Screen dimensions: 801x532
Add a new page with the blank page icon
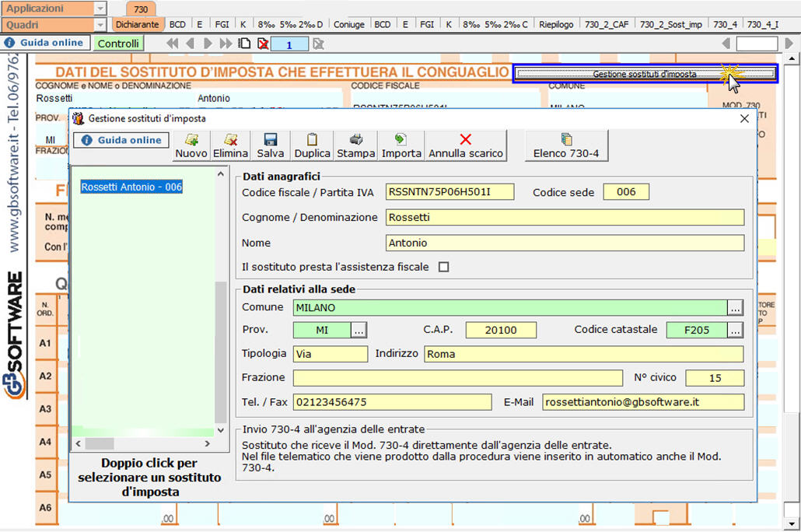pos(245,44)
